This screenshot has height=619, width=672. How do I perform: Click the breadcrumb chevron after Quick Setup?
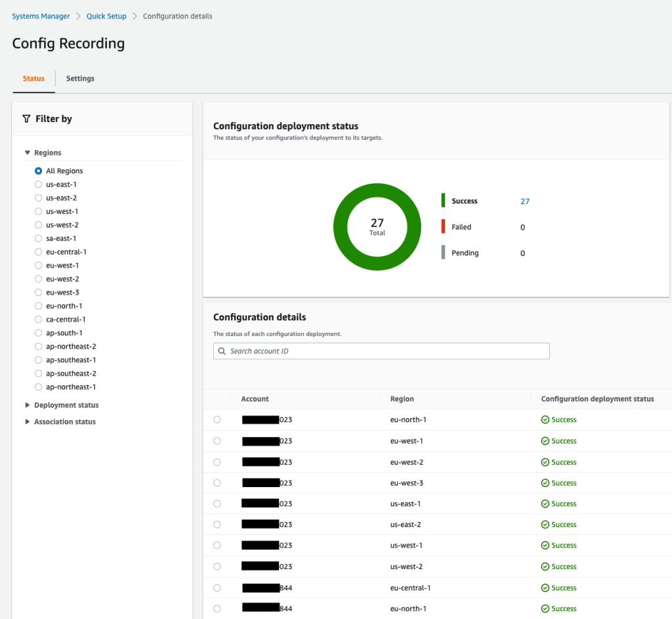(x=135, y=16)
